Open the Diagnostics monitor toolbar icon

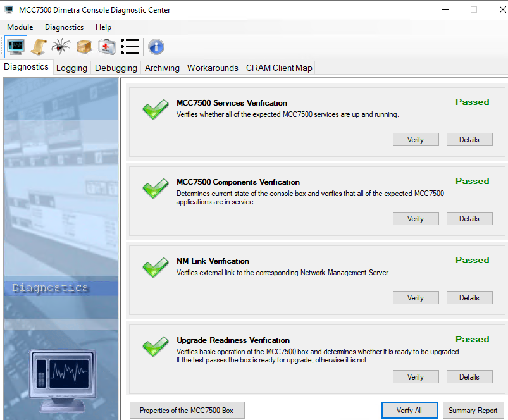(16, 47)
